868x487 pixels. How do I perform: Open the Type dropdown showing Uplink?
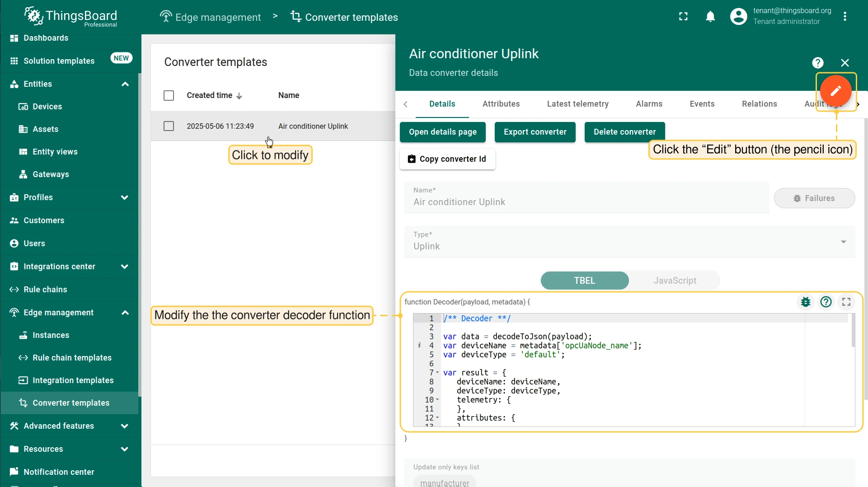click(x=629, y=242)
